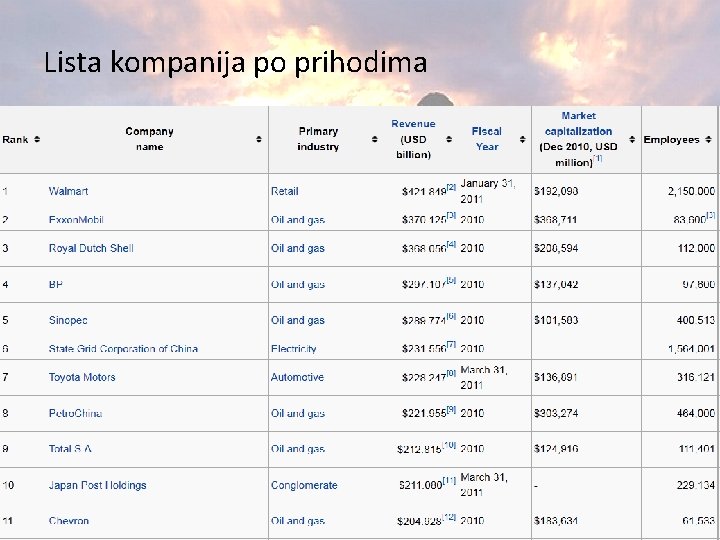
Task: Open Japan Post Holdings link
Action: [x=97, y=485]
